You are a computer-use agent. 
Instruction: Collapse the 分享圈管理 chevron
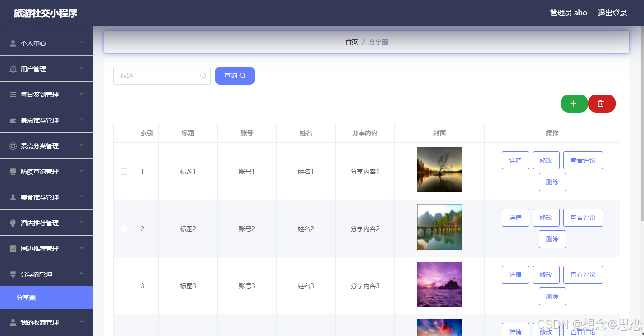(82, 273)
